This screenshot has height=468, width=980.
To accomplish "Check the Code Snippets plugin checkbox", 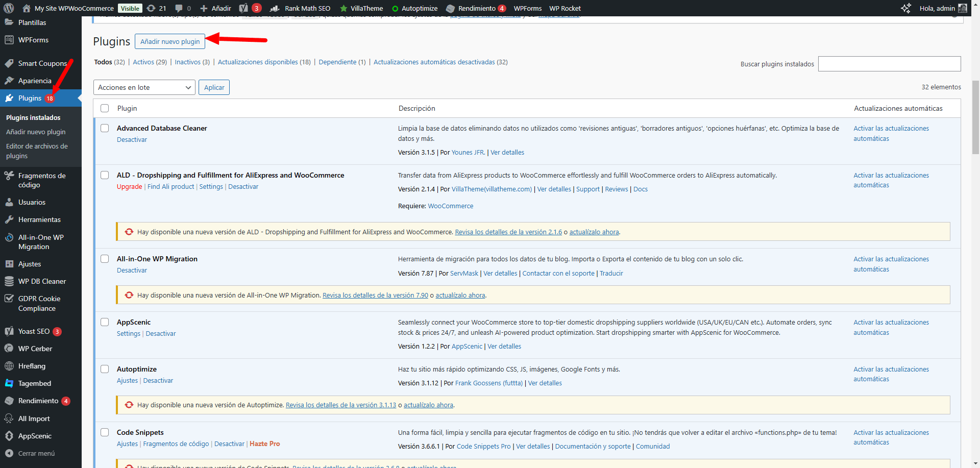I will pos(105,432).
